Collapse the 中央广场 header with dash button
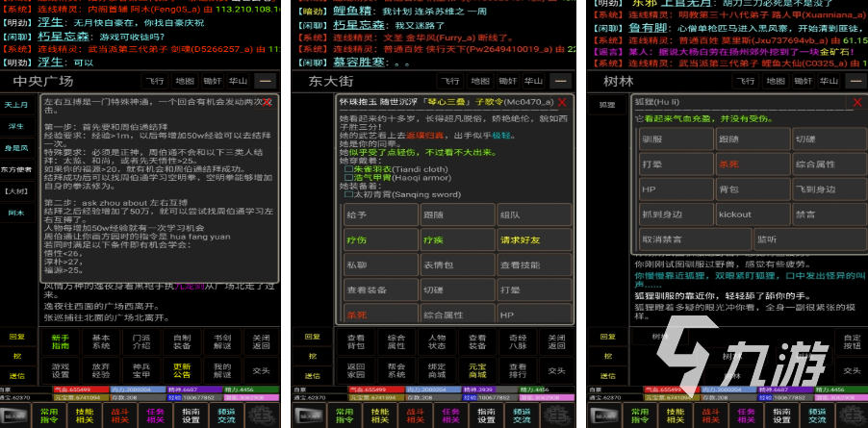The height and width of the screenshot is (428, 868). pos(265,82)
